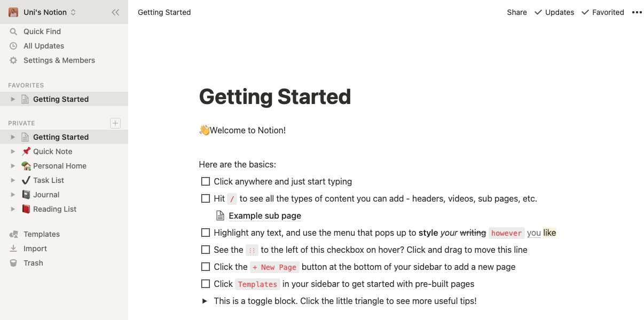
Task: Unfavorite the page using the Favorited button
Action: coord(608,12)
